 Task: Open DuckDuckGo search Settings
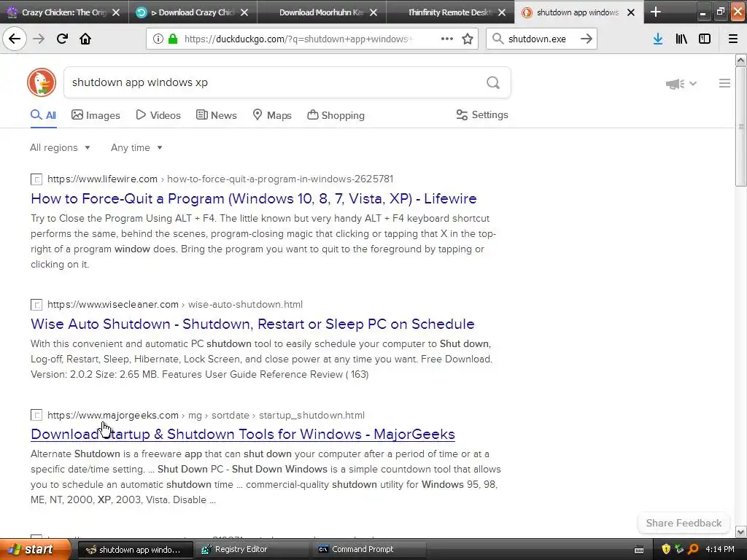482,114
